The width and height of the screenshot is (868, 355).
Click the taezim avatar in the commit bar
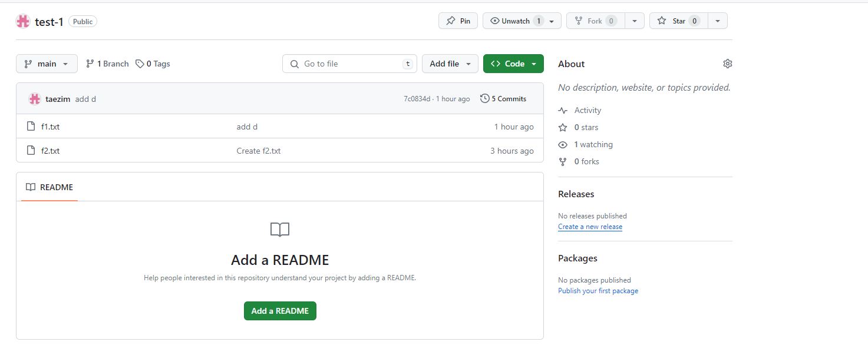point(35,99)
